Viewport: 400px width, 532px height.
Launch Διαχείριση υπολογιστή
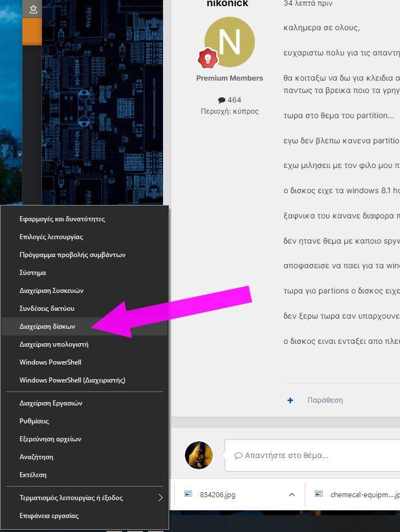coord(85,344)
